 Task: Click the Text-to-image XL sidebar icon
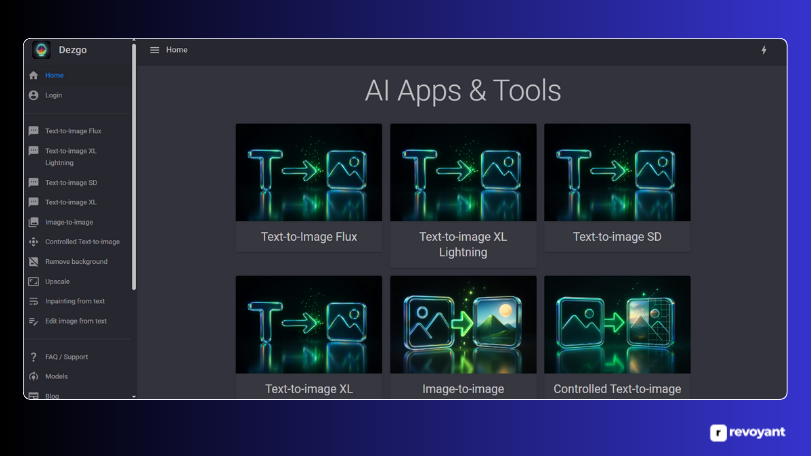point(34,202)
